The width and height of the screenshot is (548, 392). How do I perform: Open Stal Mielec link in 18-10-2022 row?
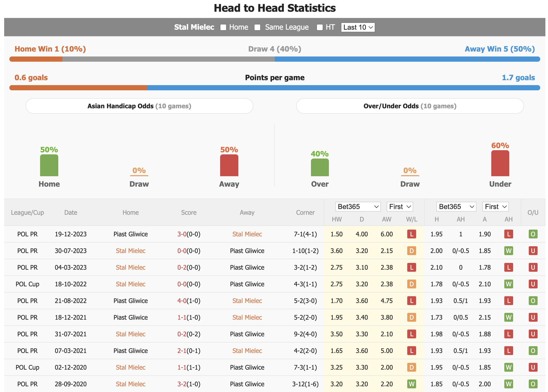click(131, 284)
